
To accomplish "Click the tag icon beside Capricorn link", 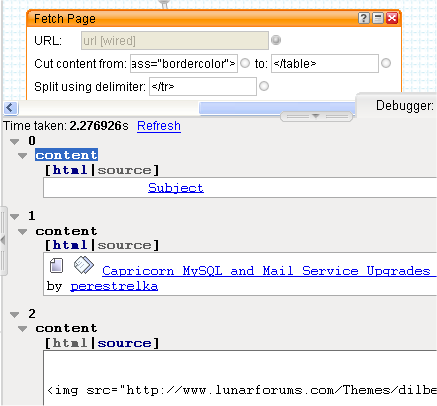I will tap(84, 265).
